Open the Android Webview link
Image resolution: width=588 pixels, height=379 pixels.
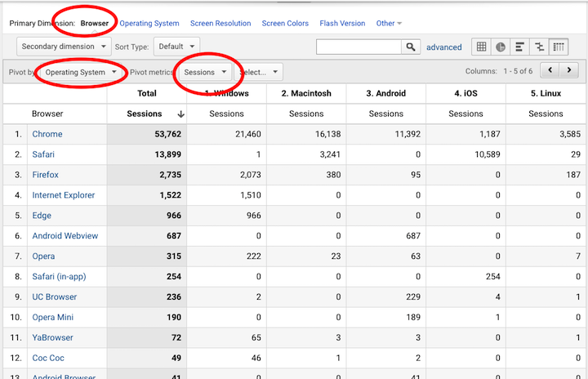[65, 236]
